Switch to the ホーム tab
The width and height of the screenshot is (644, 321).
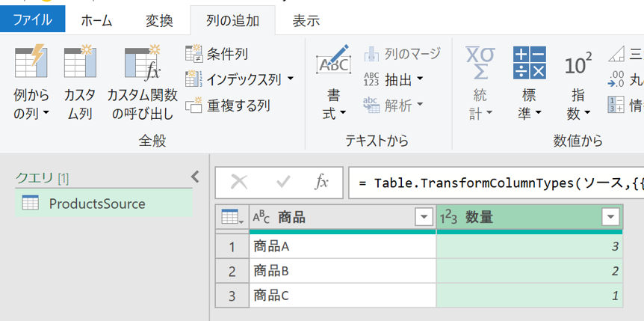tap(96, 21)
